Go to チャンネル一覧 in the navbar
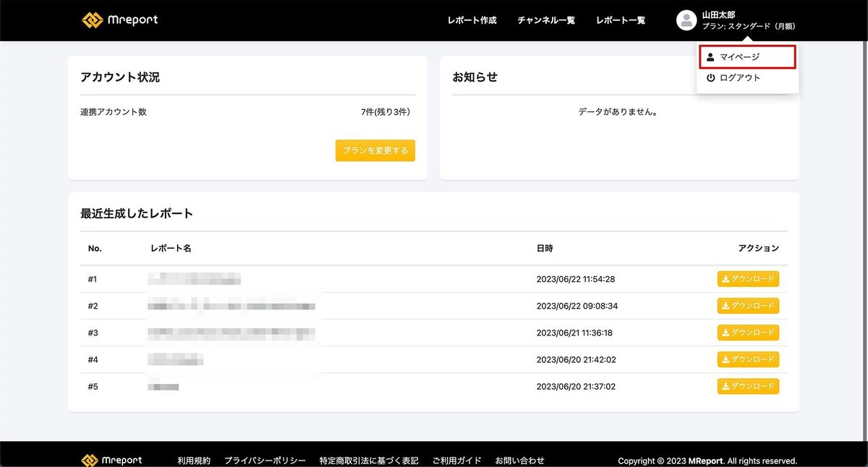This screenshot has width=868, height=467. [x=546, y=20]
